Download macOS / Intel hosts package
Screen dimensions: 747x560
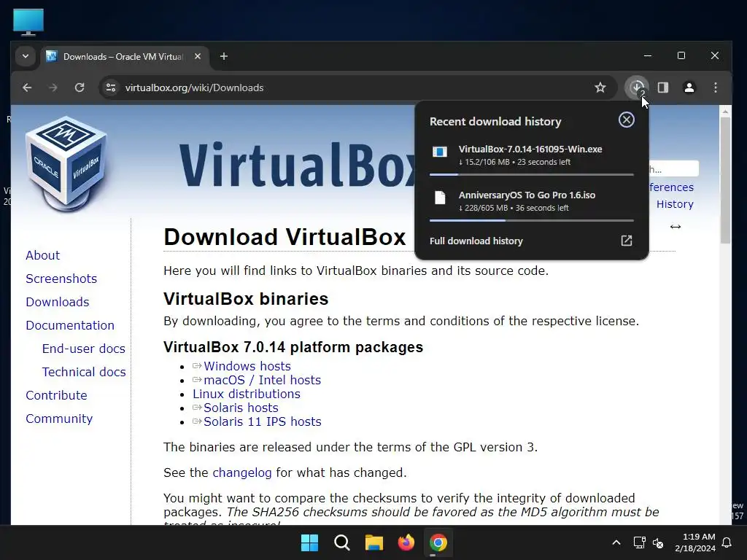[x=262, y=380]
